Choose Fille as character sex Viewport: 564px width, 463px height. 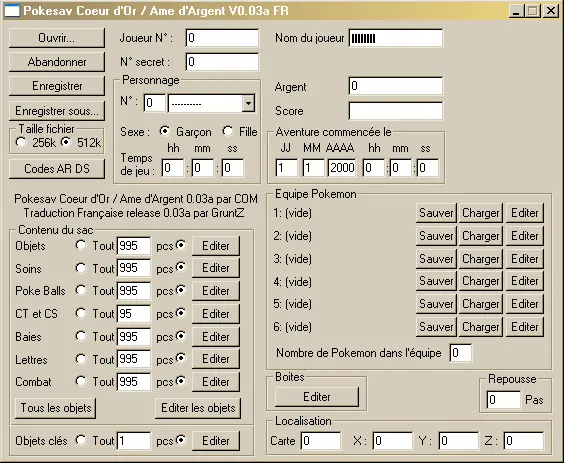point(228,131)
